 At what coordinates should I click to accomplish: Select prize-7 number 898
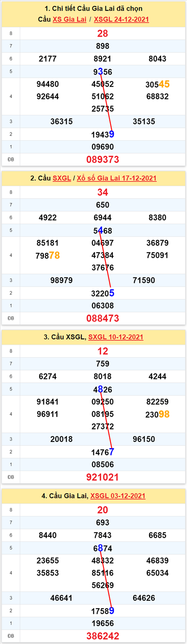102,46
